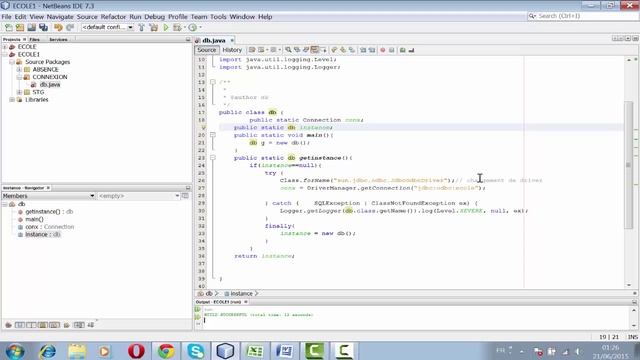This screenshot has height=360, width=640.
Task: Click the Clean and Build icon
Action: (153, 27)
